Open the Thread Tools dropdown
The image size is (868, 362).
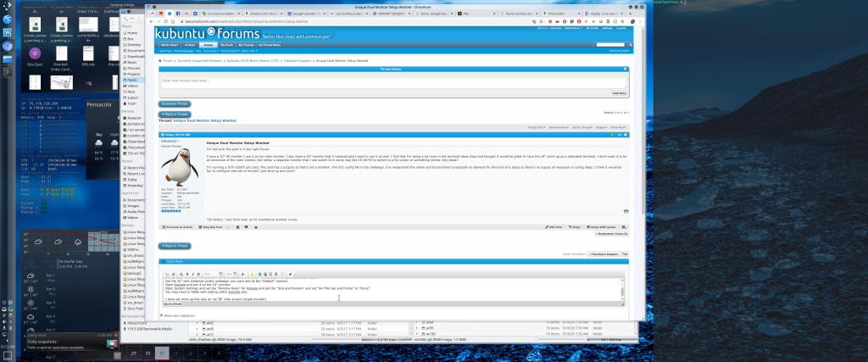[x=536, y=127]
